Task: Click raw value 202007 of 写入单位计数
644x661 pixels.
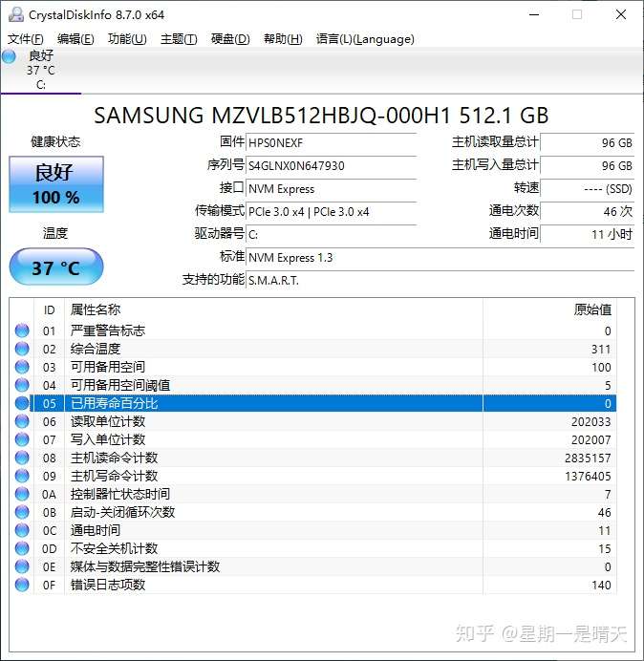Action: tap(590, 439)
